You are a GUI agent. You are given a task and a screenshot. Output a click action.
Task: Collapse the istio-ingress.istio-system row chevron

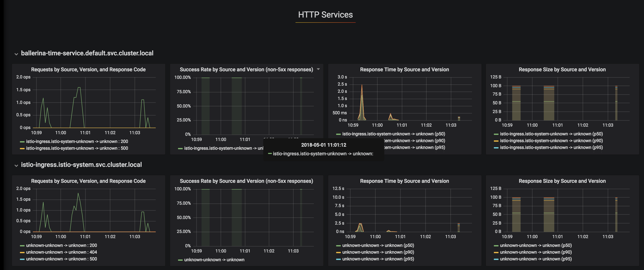click(16, 165)
